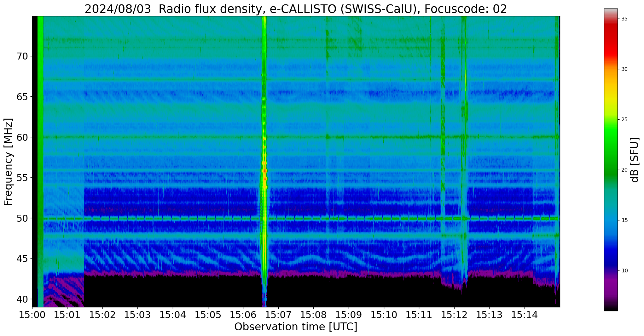The height and width of the screenshot is (336, 644).
Task: Click the plot title text at top
Action: (296, 9)
